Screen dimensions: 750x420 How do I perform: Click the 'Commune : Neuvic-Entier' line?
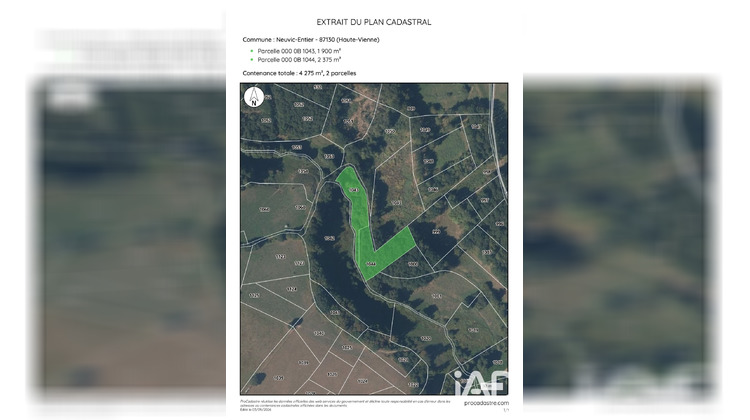pos(310,40)
